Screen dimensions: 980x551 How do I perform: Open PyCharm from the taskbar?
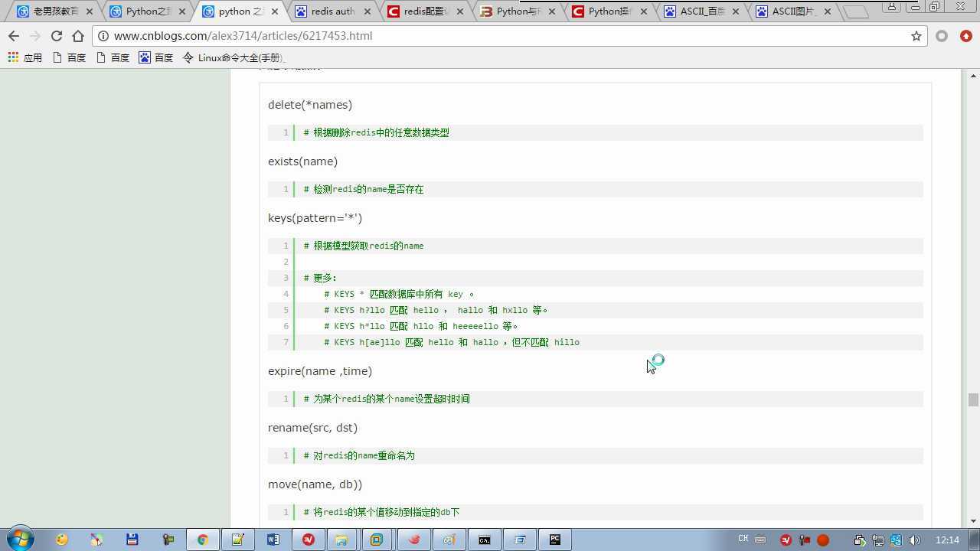(555, 540)
